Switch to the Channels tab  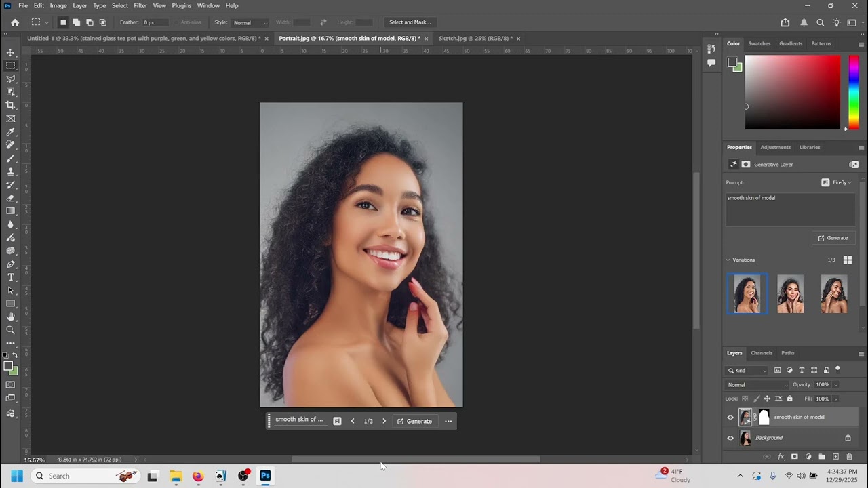click(x=761, y=353)
